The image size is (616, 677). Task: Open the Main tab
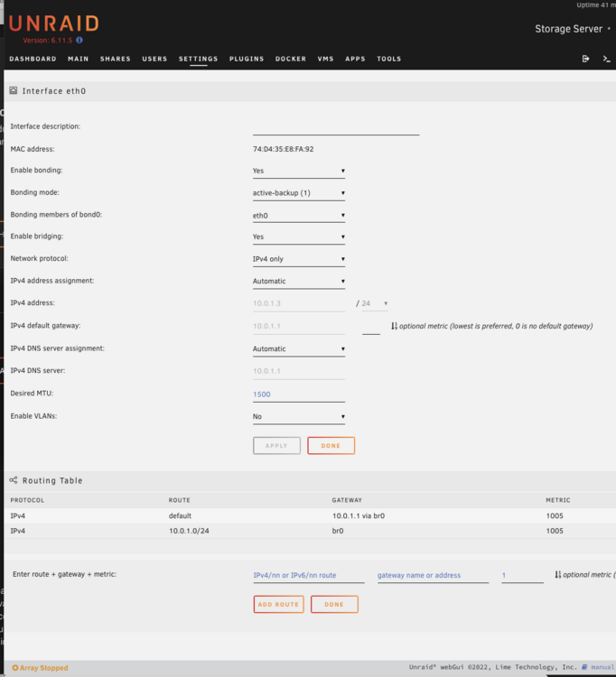[79, 59]
